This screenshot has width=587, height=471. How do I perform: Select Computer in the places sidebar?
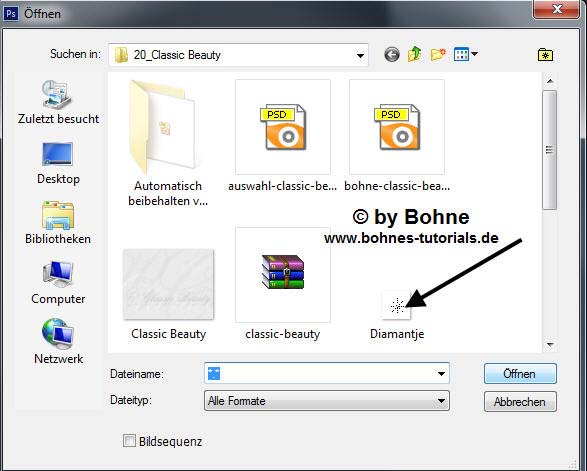tap(58, 283)
